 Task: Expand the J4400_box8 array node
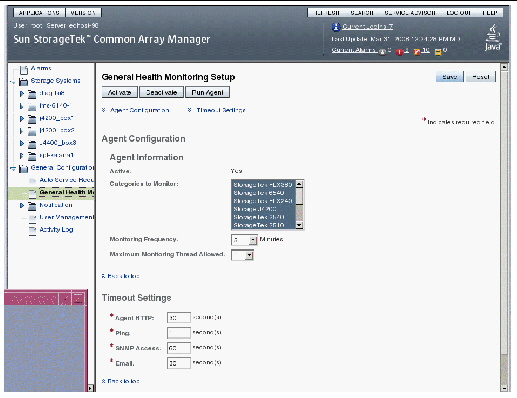[22, 143]
